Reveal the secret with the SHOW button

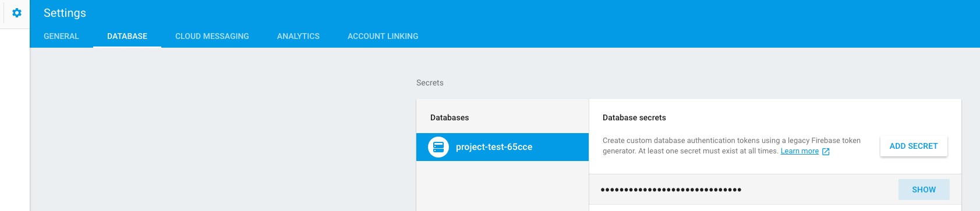tap(924, 189)
